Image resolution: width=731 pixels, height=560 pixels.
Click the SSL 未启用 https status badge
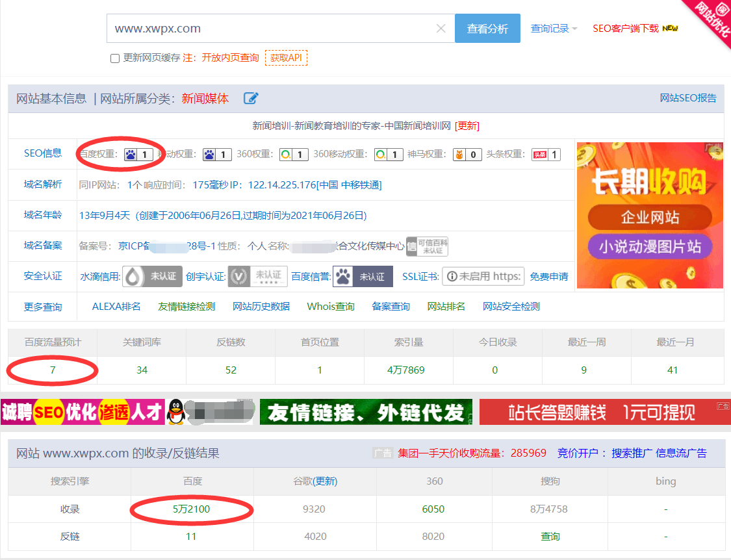[x=483, y=277]
